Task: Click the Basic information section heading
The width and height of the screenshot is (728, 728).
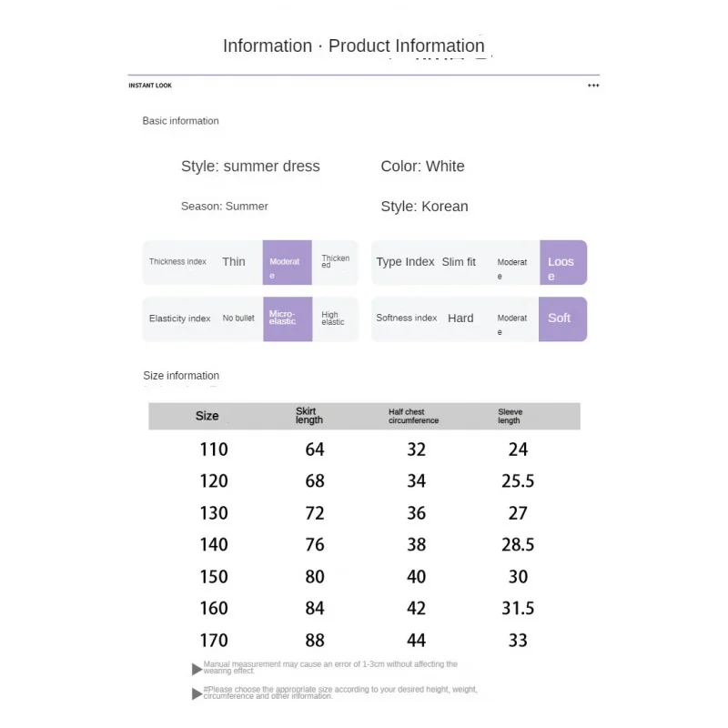Action: 180,121
